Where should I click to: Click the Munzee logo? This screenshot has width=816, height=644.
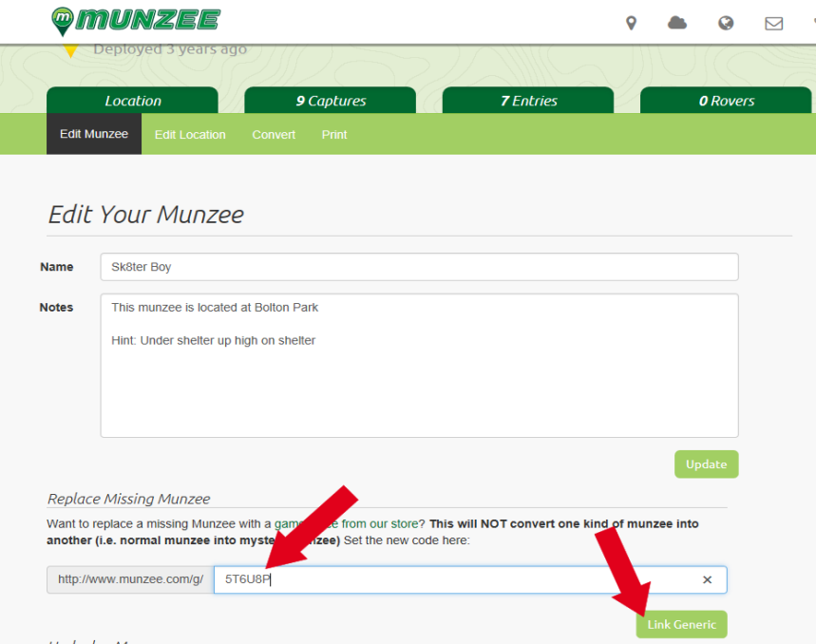point(135,21)
